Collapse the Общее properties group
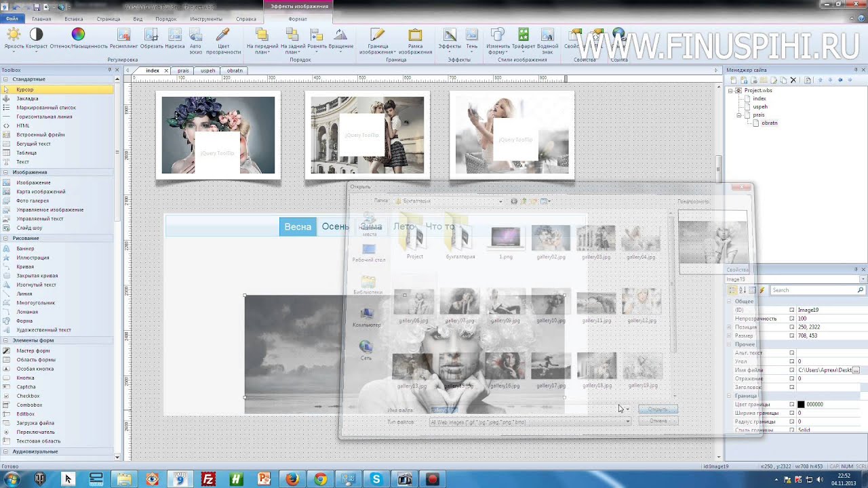Viewport: 868px width, 488px height. tap(730, 301)
